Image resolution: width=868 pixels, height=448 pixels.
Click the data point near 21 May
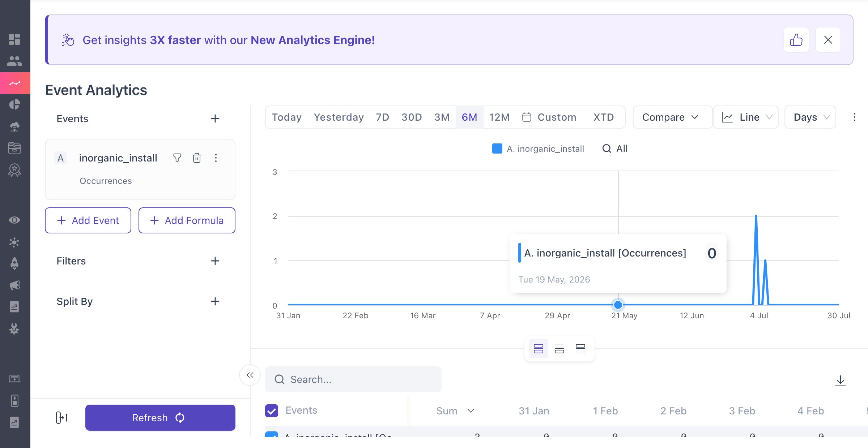click(618, 305)
